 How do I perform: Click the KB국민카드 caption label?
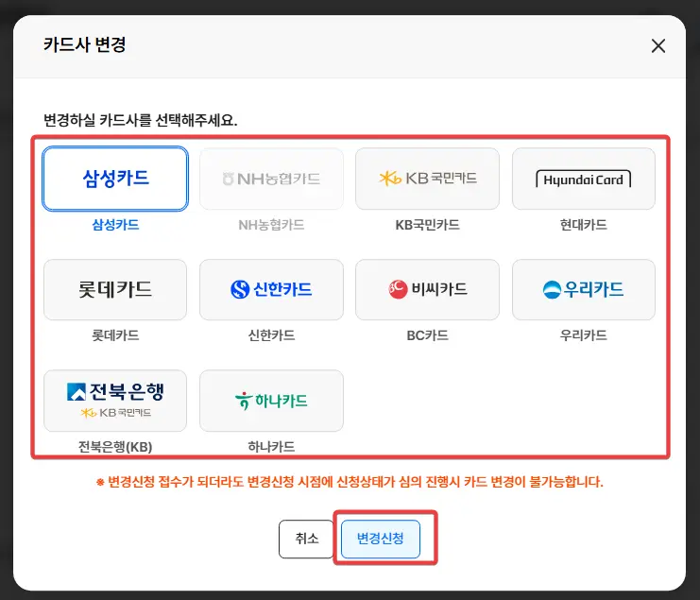coord(427,224)
